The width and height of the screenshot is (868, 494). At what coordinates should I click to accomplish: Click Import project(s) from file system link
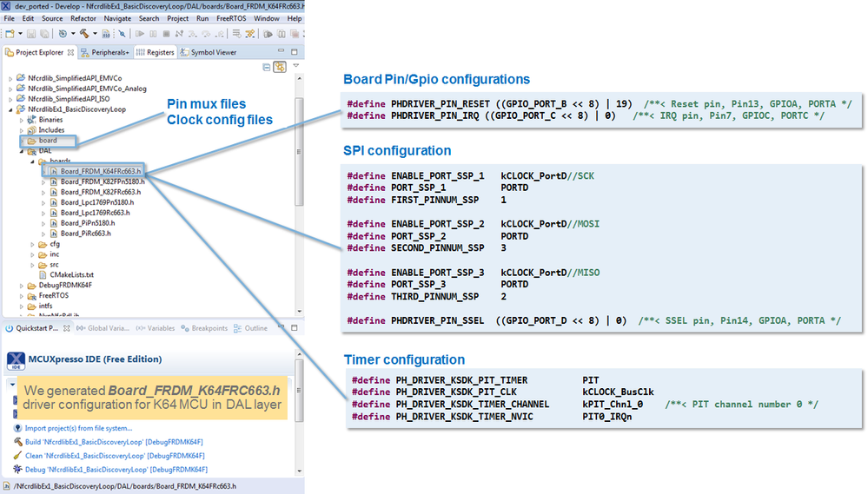(x=78, y=428)
